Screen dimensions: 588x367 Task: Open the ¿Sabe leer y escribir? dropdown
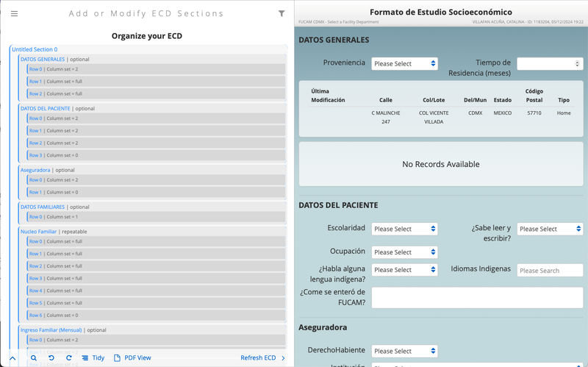550,229
